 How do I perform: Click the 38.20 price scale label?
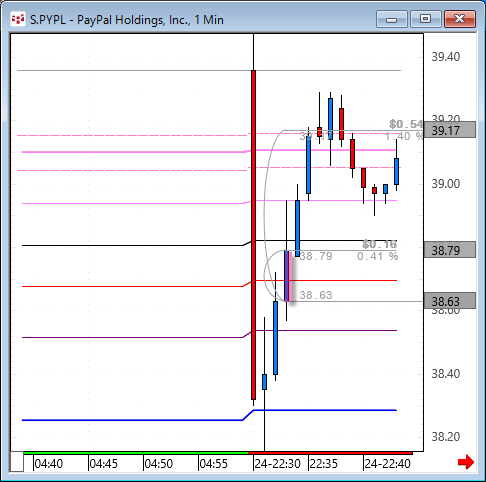click(x=446, y=437)
